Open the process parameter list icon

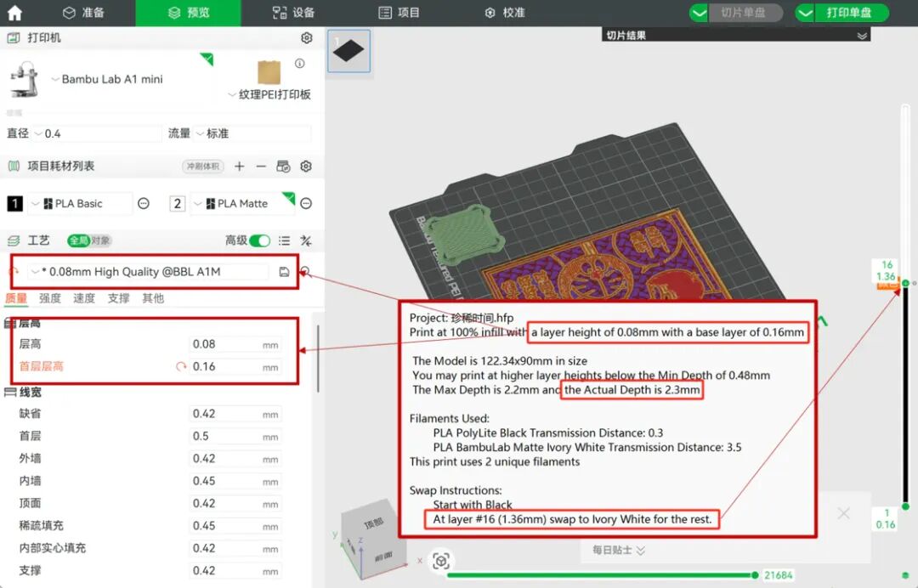tap(285, 240)
